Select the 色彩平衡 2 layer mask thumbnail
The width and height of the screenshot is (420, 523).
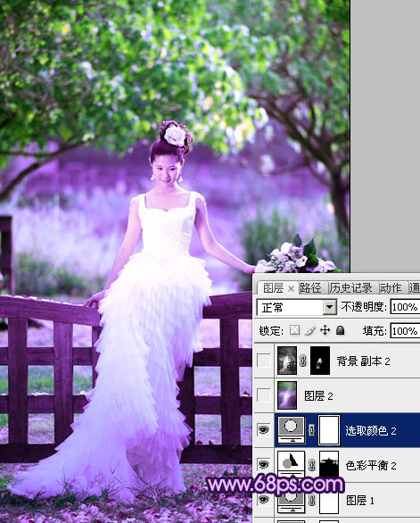tap(329, 465)
